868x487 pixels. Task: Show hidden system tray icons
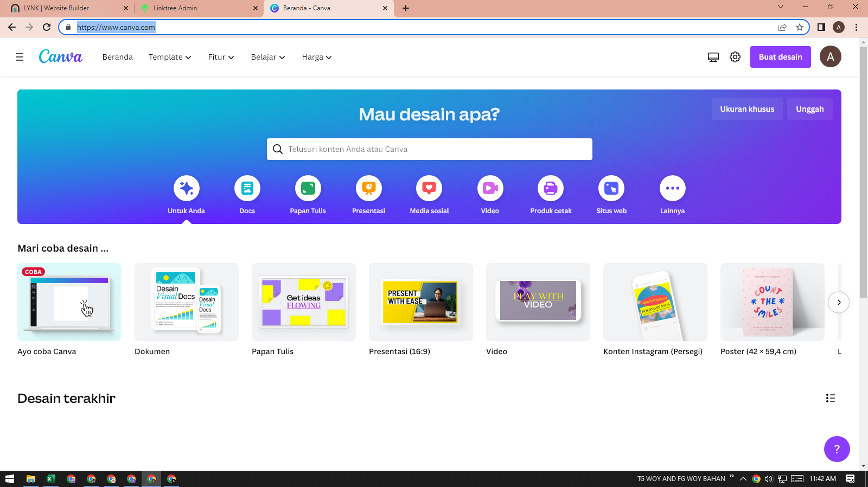(x=743, y=479)
